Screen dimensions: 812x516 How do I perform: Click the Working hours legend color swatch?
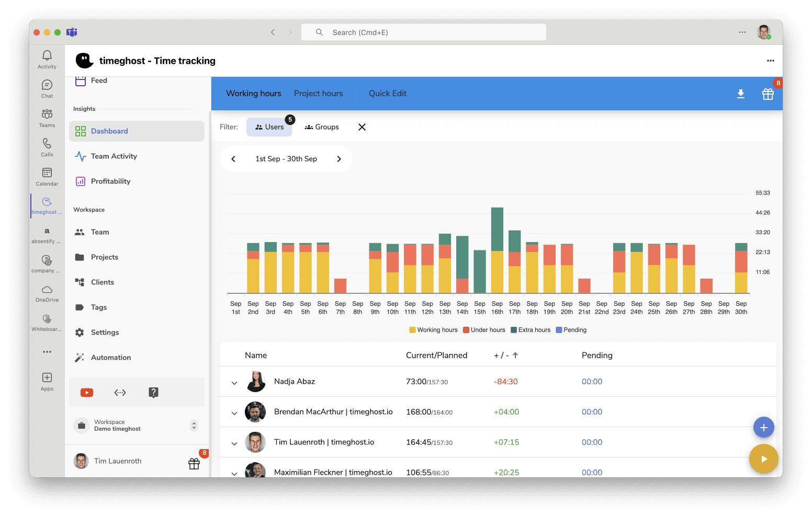coord(412,330)
